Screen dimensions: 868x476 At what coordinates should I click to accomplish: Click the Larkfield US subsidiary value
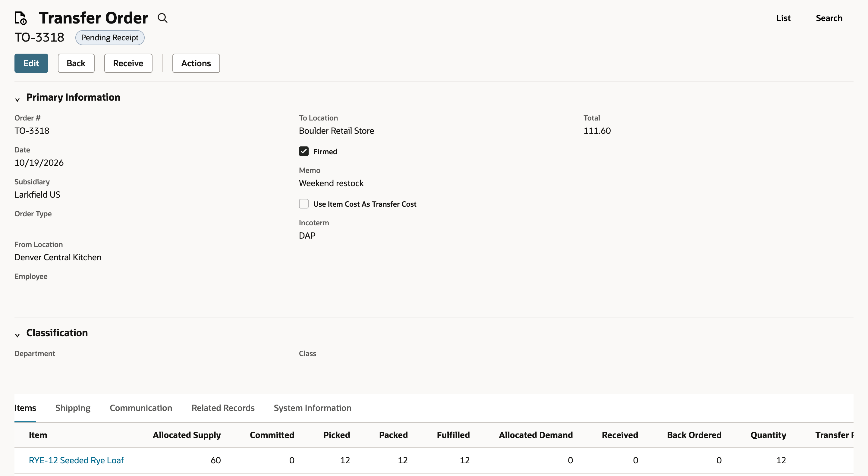pyautogui.click(x=37, y=194)
